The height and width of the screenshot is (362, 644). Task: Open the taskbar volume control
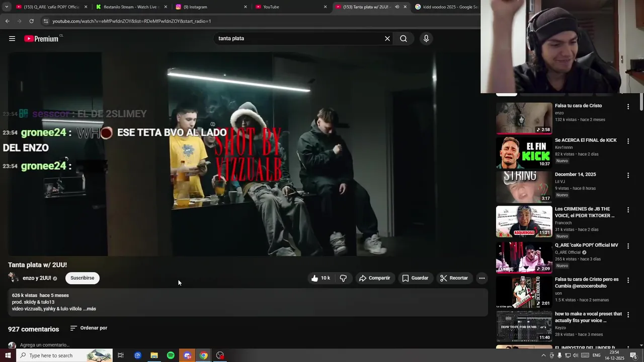coord(576,355)
